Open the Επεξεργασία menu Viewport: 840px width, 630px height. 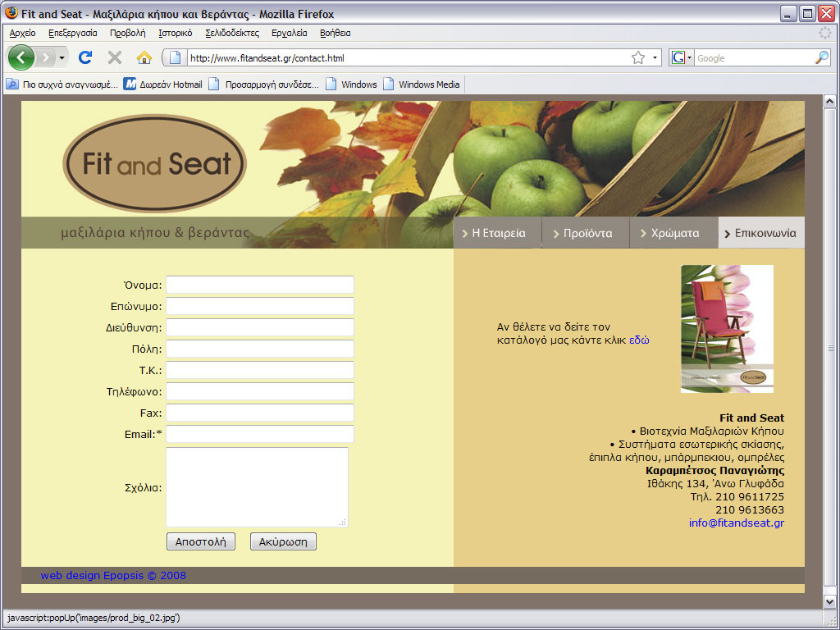tap(73, 33)
